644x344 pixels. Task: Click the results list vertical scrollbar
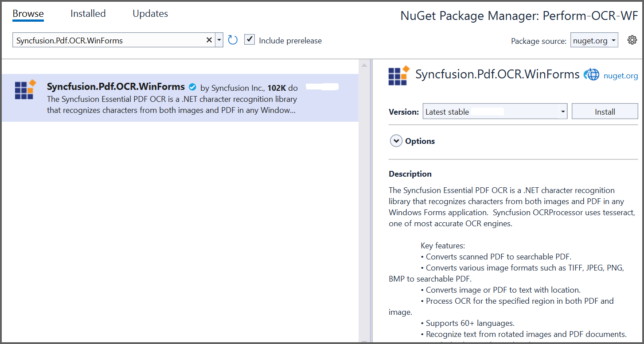(364, 201)
